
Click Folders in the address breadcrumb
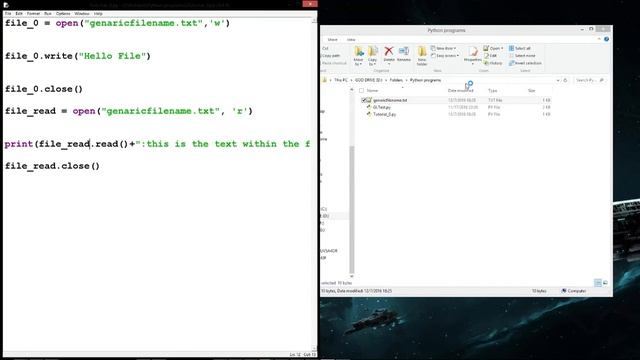click(x=396, y=80)
